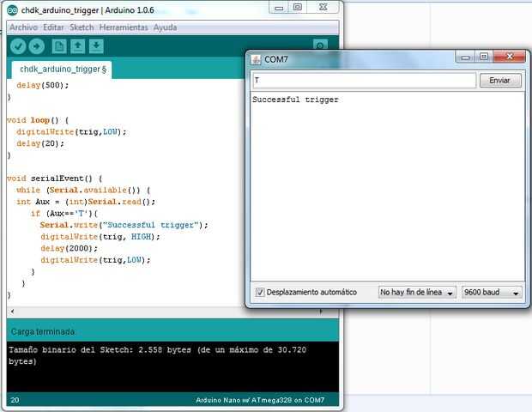Click line number 20 in status bar
Screen dimensions: 532x412
pyautogui.click(x=15, y=400)
